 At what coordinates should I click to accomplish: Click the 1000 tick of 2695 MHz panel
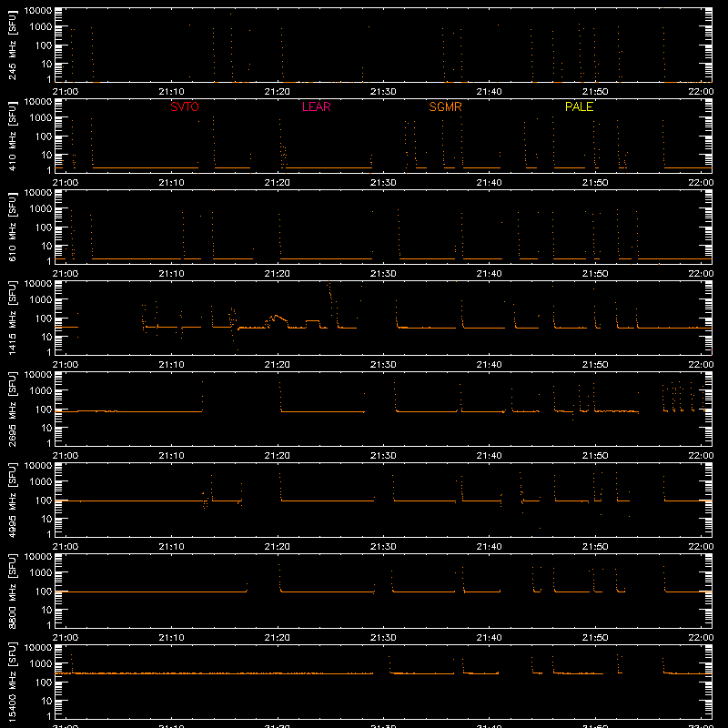click(x=41, y=391)
